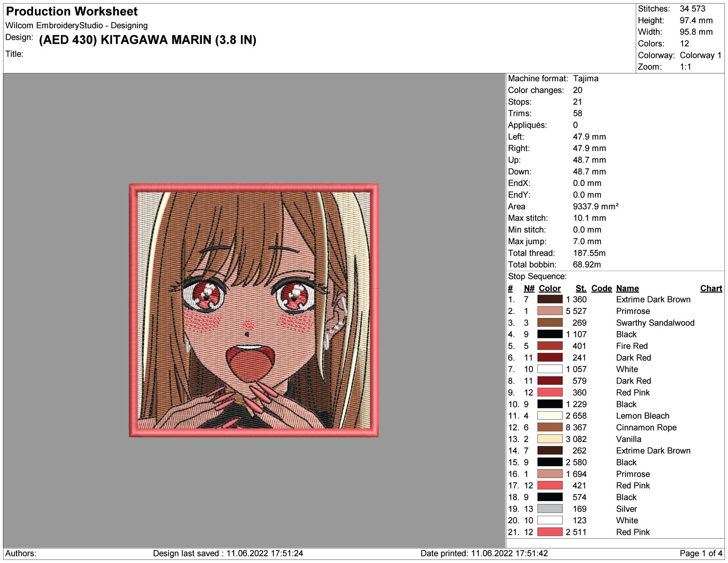Click the Color column header
728x563 pixels.
pyautogui.click(x=550, y=288)
